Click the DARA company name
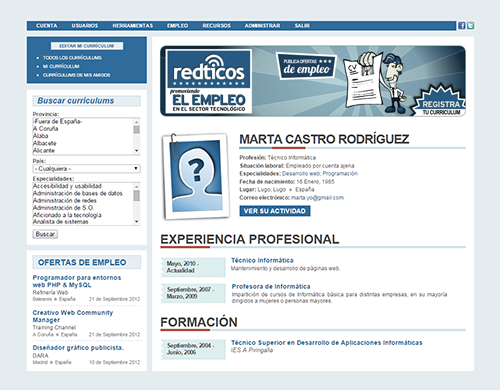500x390 pixels. tap(40, 356)
